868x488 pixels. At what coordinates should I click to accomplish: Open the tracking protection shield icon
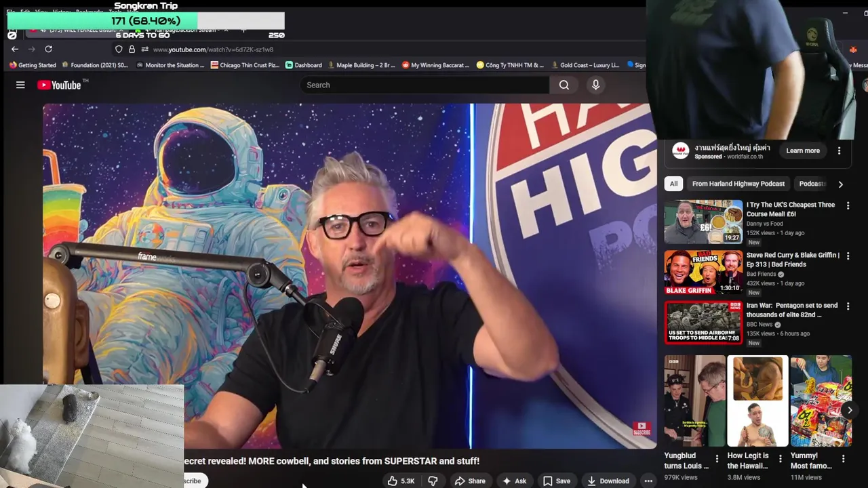tap(119, 49)
